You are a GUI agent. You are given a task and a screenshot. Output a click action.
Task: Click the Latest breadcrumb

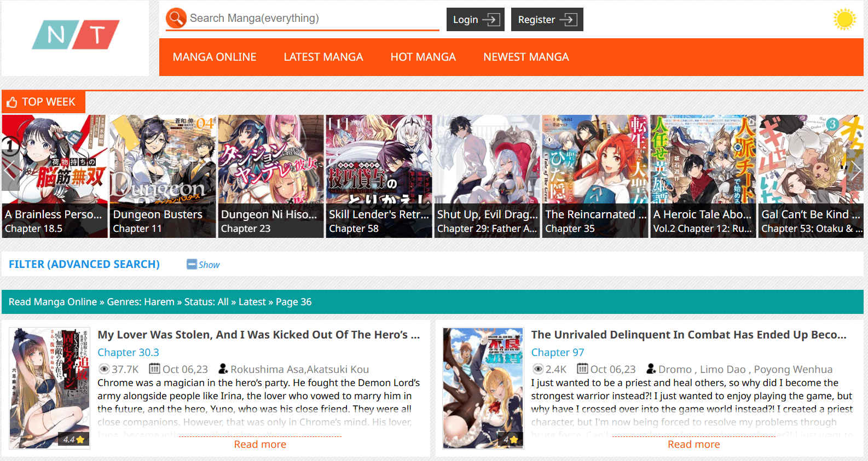[252, 302]
